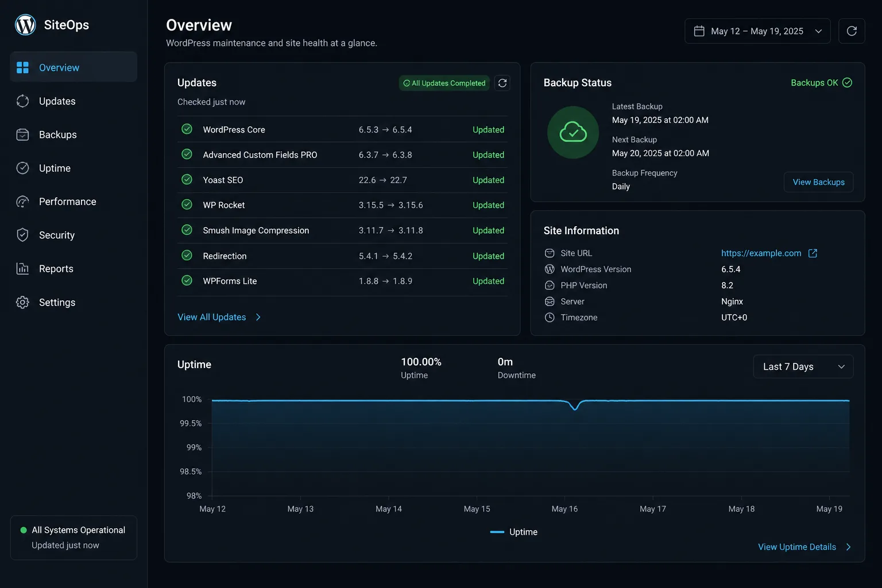
Task: Click the Server row icon
Action: click(x=550, y=301)
